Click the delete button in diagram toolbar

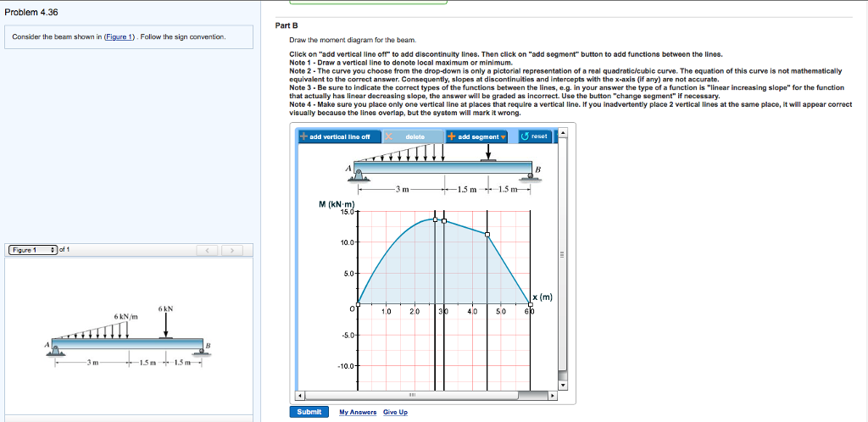pos(414,136)
